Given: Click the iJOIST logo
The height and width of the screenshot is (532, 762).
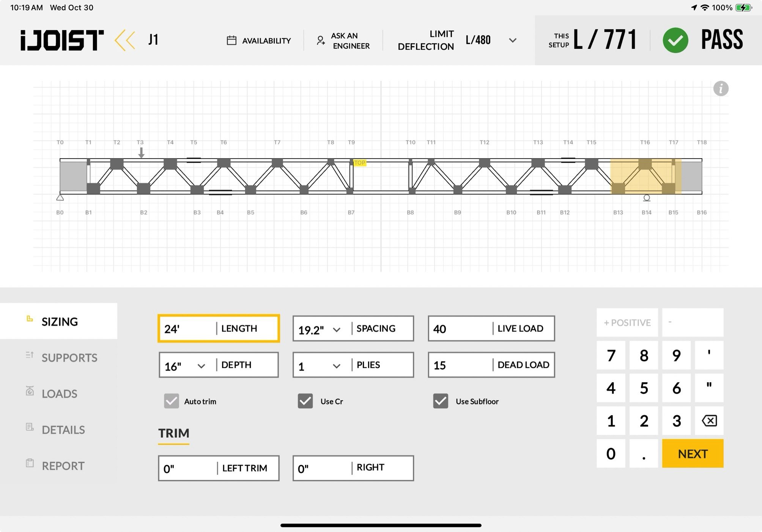Looking at the screenshot, I should 62,40.
